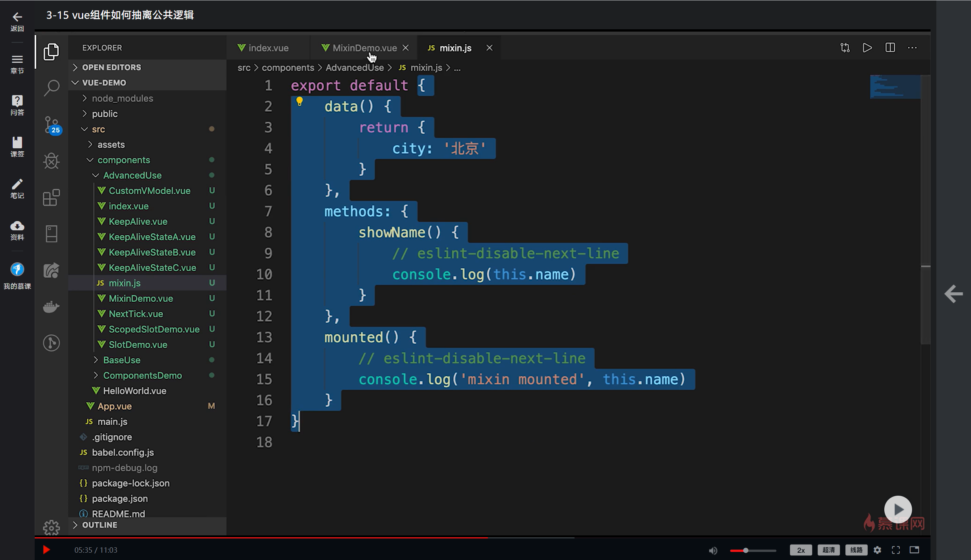The image size is (971, 560).
Task: Open the Docker view in activity bar
Action: pyautogui.click(x=51, y=307)
